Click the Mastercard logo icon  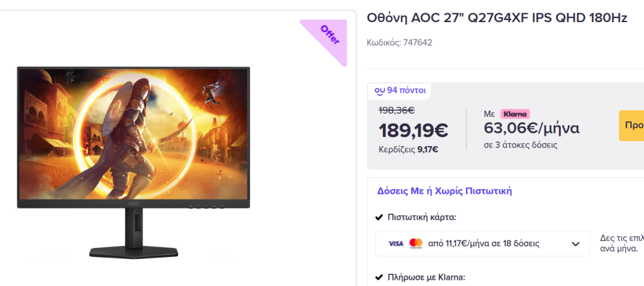[415, 244]
